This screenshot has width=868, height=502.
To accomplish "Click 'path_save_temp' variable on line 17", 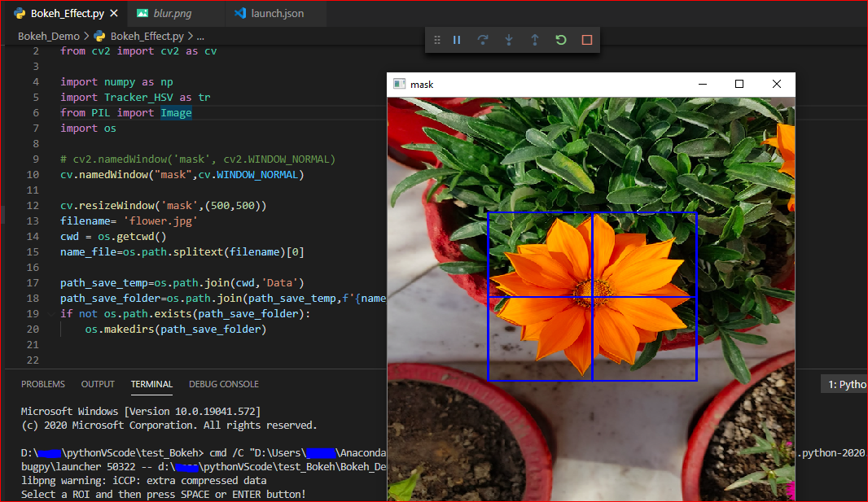I will (104, 283).
